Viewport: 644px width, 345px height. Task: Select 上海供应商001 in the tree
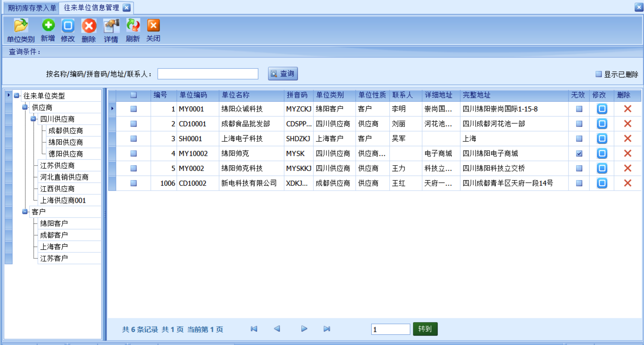tap(63, 200)
